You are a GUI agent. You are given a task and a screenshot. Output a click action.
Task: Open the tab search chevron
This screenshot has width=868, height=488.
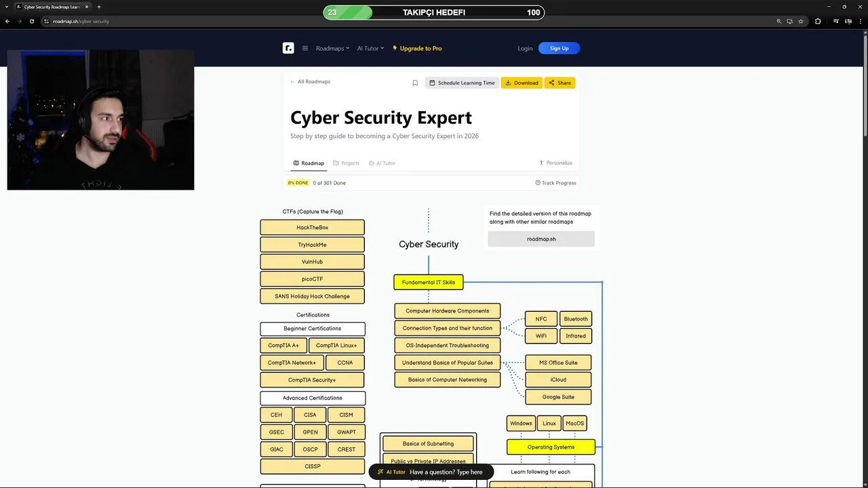point(7,7)
